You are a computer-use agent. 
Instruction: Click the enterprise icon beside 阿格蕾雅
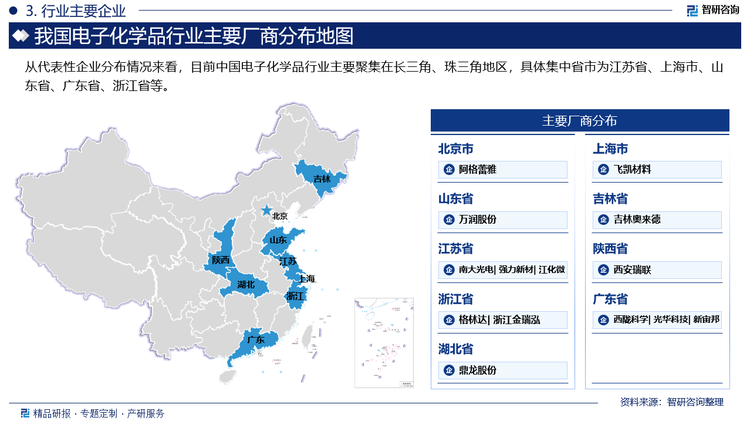(449, 169)
